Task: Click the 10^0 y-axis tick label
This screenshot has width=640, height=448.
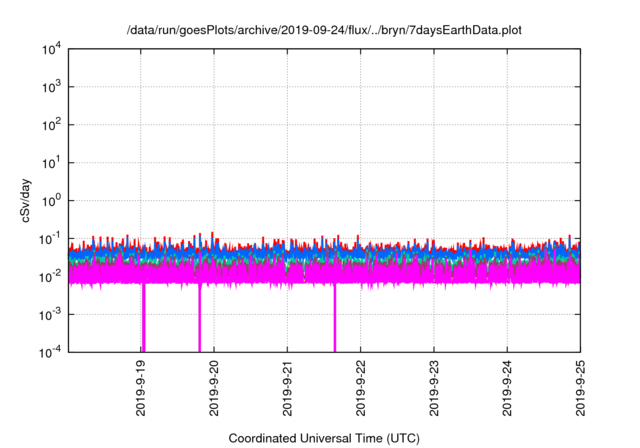Action: tap(51, 201)
